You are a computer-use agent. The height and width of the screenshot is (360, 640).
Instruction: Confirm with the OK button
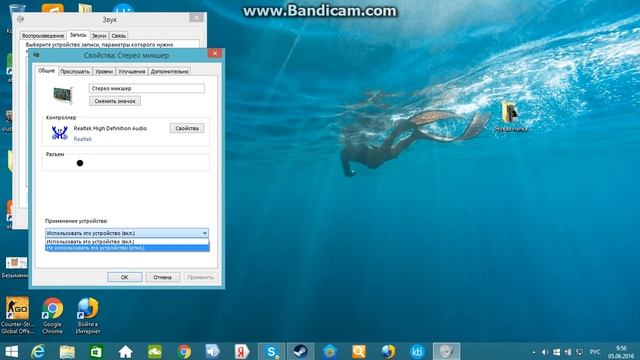click(124, 277)
